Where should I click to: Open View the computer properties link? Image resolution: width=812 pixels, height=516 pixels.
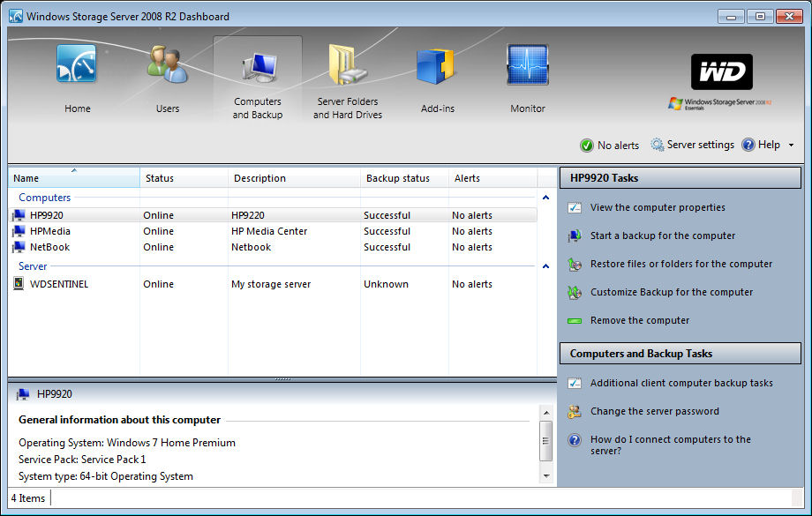click(658, 207)
